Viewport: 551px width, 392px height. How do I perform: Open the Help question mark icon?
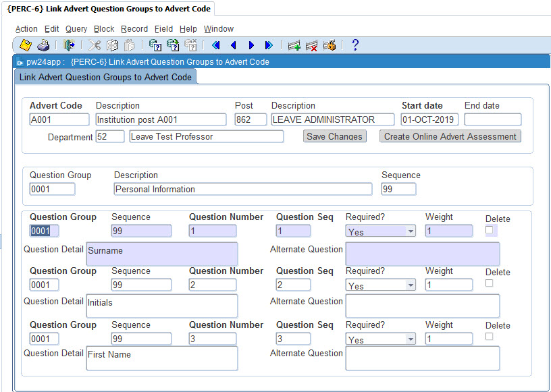(x=355, y=45)
